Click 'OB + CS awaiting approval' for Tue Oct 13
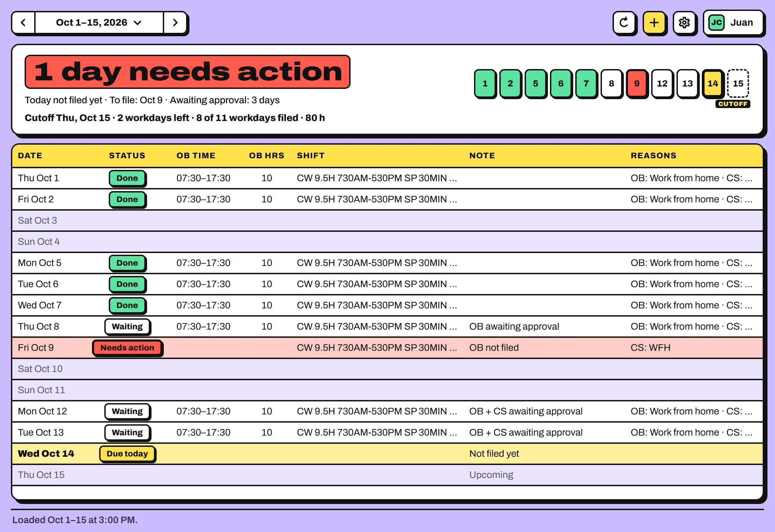Screen dimensions: 775x532 coord(526,433)
